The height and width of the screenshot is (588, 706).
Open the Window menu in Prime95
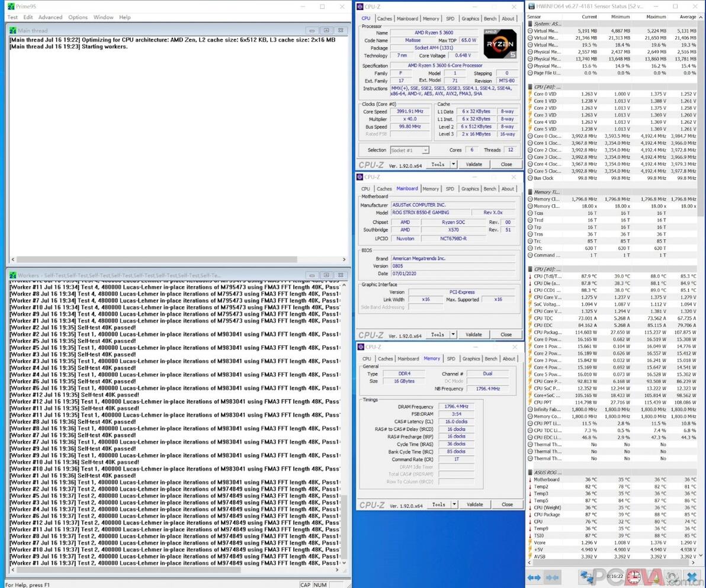(103, 17)
